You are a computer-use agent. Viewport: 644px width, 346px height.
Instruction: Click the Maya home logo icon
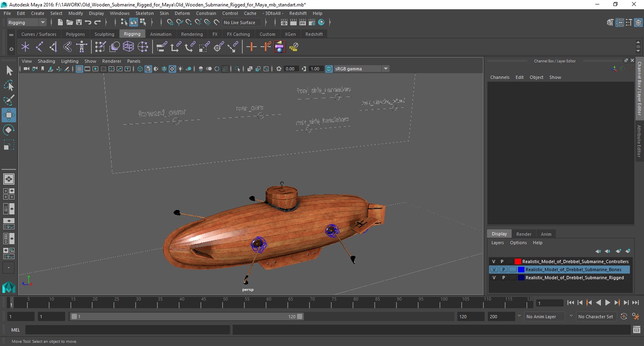click(8, 287)
